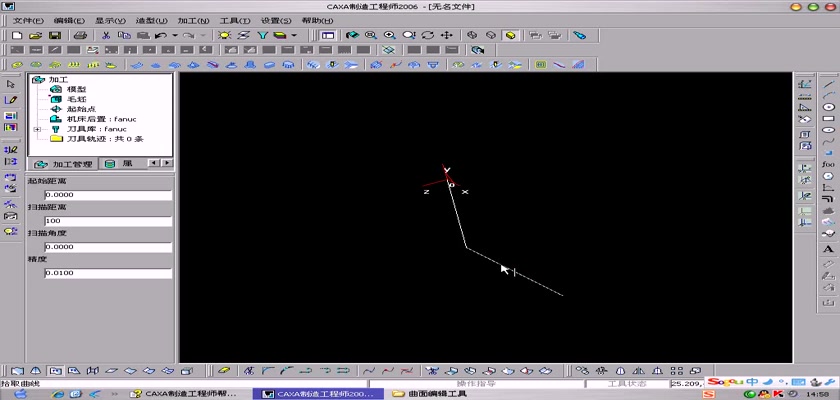Click the undo arrow icon
Image resolution: width=840 pixels, height=400 pixels.
161,35
